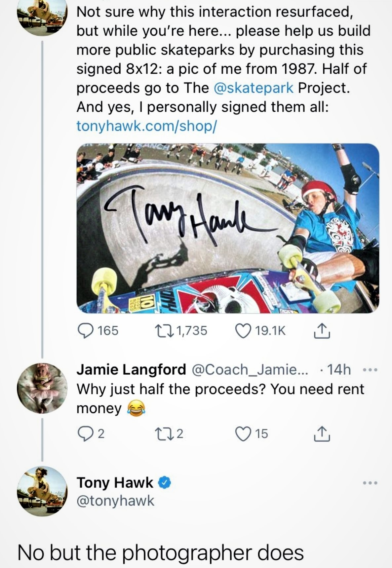Open the signed 1987 skate photo
This screenshot has height=568, width=392.
(228, 228)
